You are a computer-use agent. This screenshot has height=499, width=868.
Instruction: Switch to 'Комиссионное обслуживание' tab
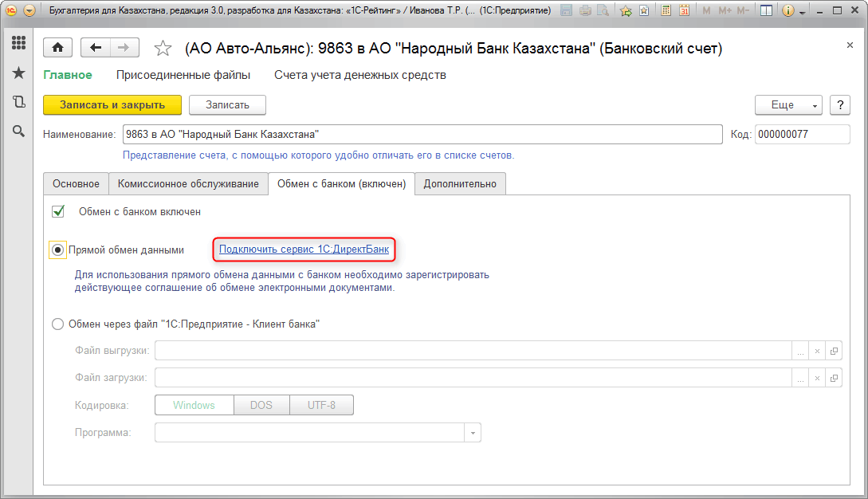[188, 184]
